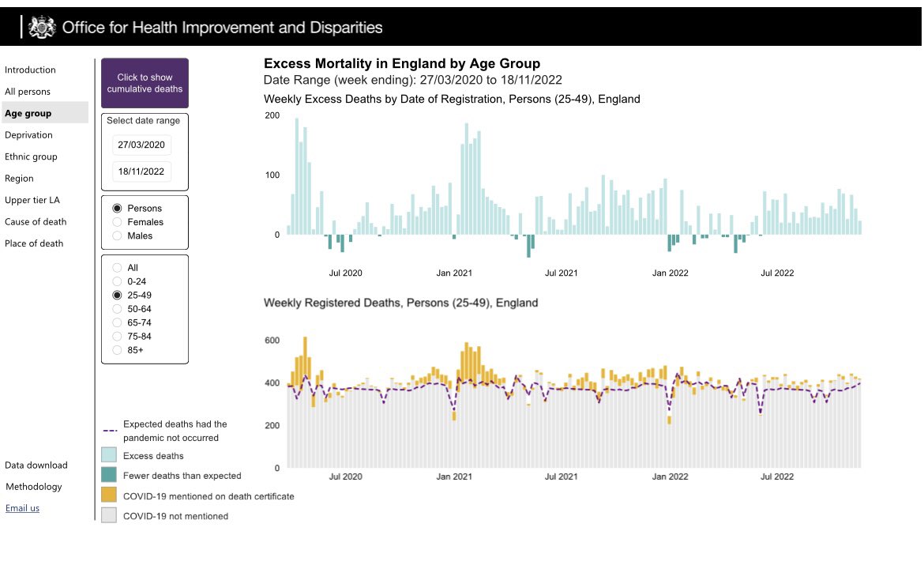Open the Region section
This screenshot has width=924, height=569.
pyautogui.click(x=20, y=179)
